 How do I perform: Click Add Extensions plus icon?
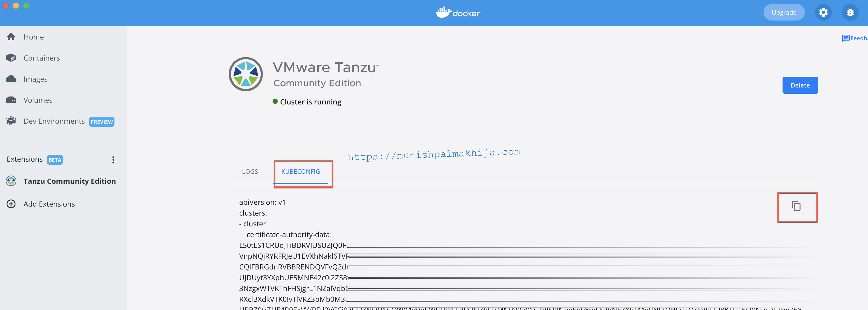coord(11,204)
